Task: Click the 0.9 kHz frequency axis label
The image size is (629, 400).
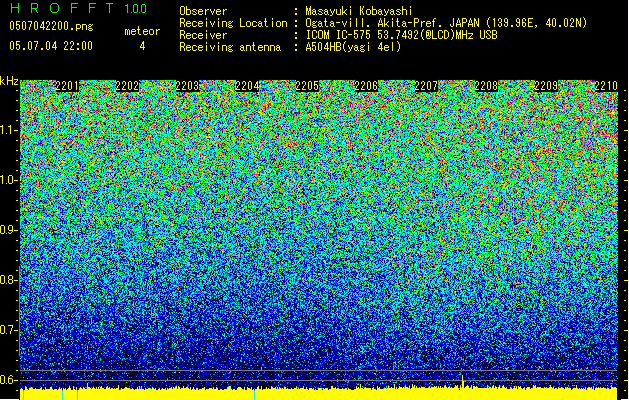Action: [9, 230]
